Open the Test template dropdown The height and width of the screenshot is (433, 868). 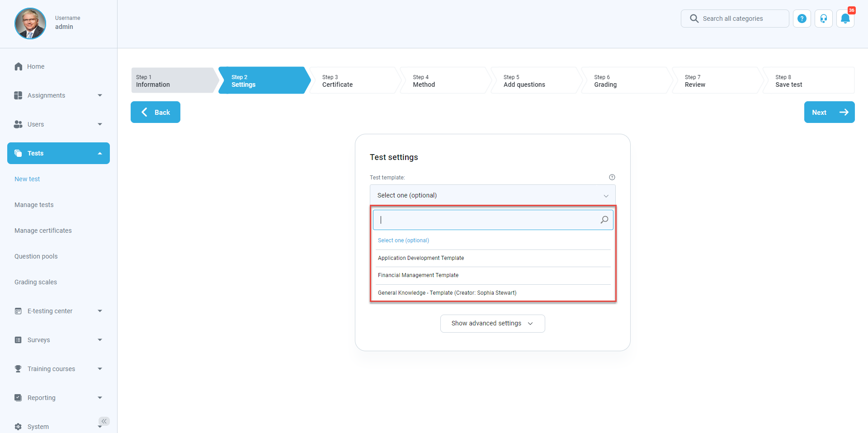pyautogui.click(x=492, y=195)
